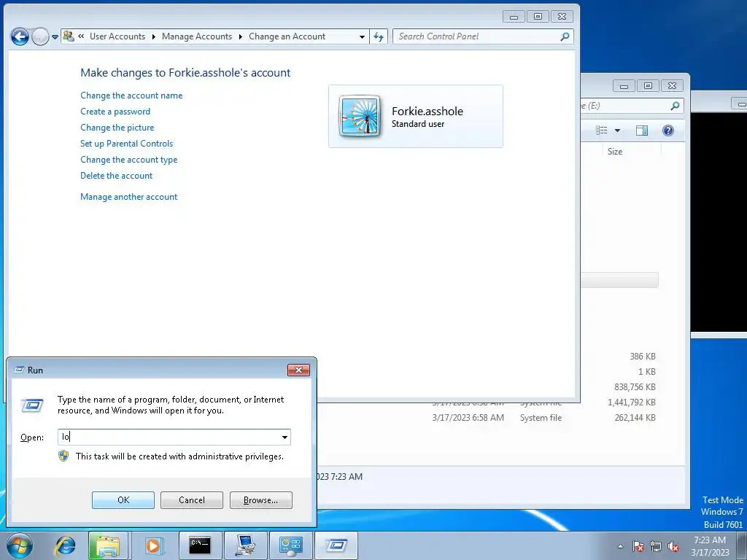Select the 1,441,792 KB file row

tap(631, 402)
